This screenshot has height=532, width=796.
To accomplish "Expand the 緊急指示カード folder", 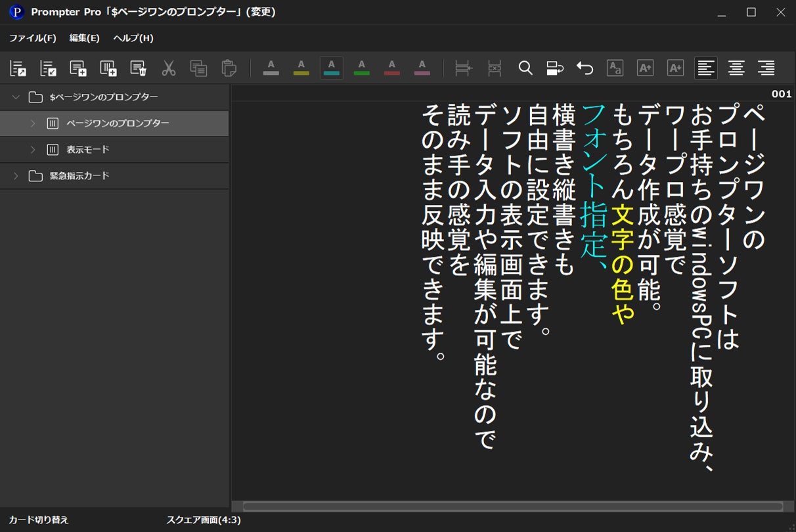I will 16,176.
